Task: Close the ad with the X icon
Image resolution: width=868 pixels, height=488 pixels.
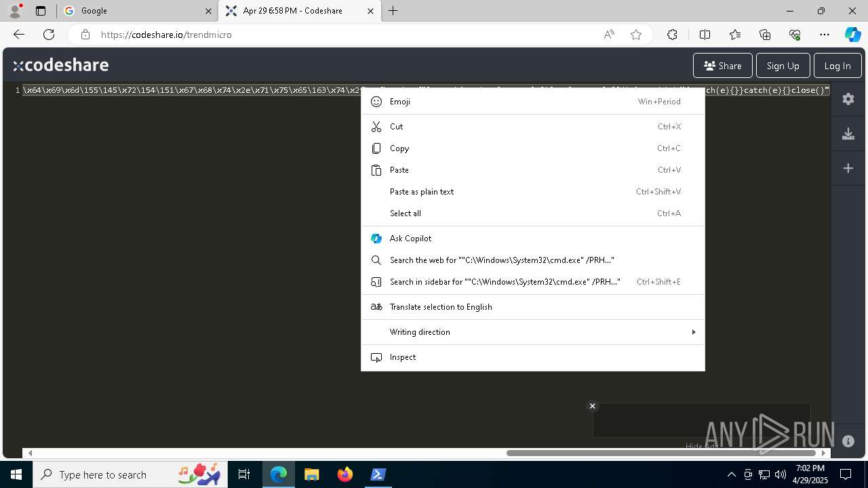Action: [x=592, y=406]
